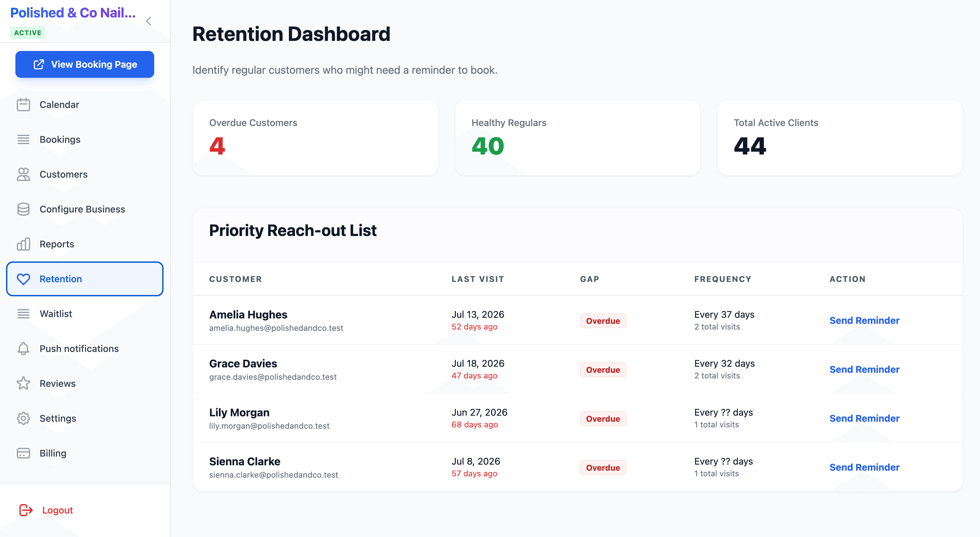Screen dimensions: 980x537
Task: Click the View Booking Page button
Action: [x=85, y=64]
